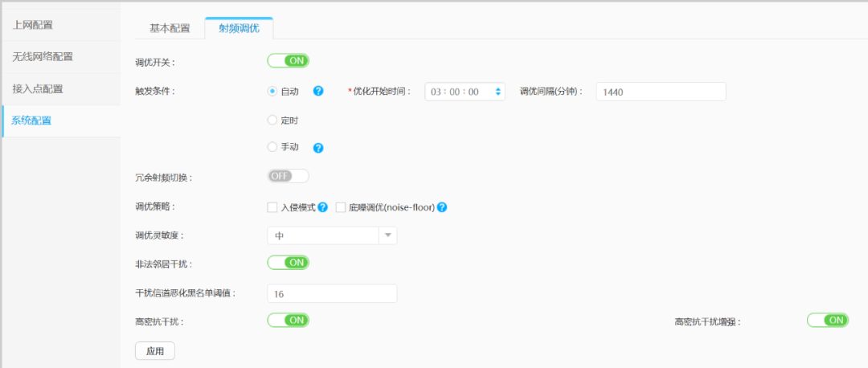Open 接入点配置 in the sidebar
868x368 pixels.
coord(38,88)
